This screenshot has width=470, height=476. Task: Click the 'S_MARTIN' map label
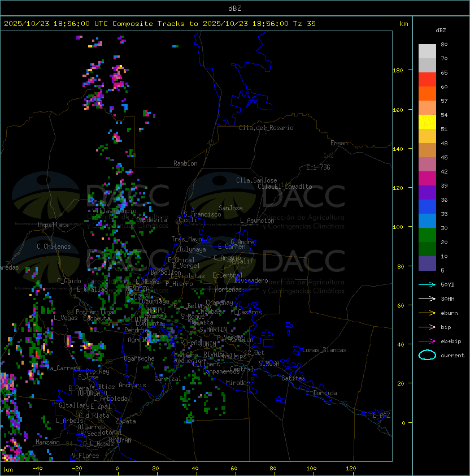213,330
